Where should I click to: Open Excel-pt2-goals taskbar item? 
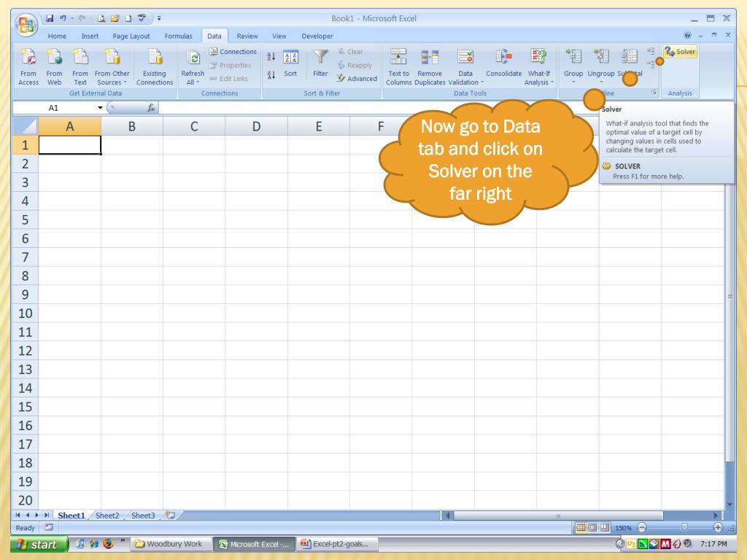coord(336,544)
